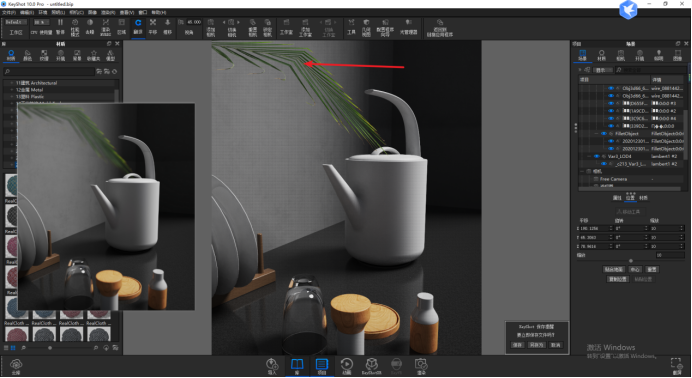
Task: Click the thumbnail size slider in Library panel
Action: coord(50,348)
